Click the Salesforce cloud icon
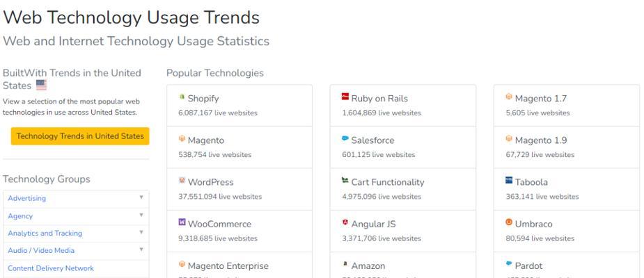 345,138
